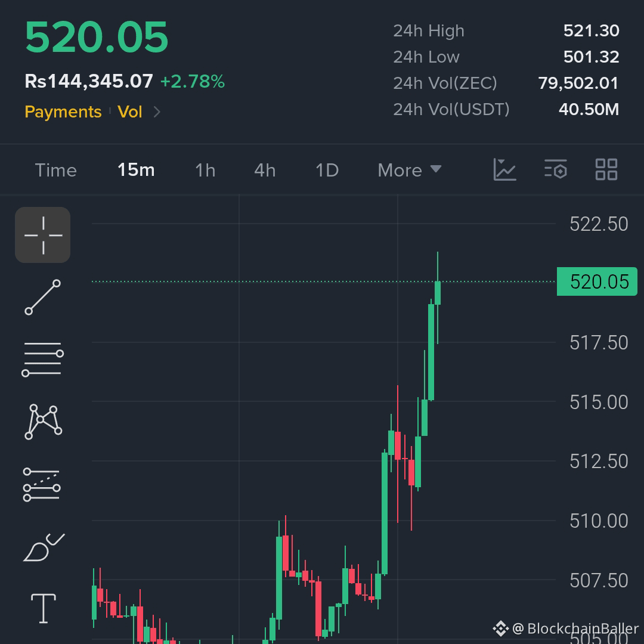
Task: Open the grid layout icon
Action: pyautogui.click(x=606, y=169)
